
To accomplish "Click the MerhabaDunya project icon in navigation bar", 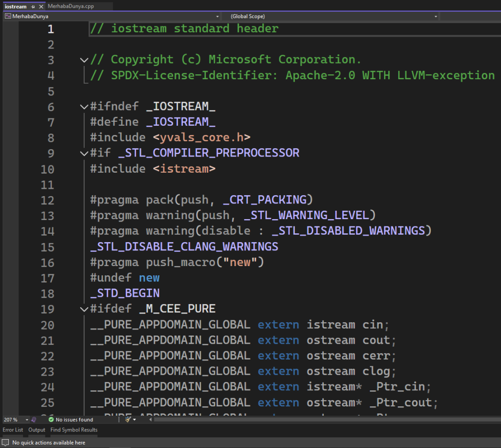I will coord(7,16).
